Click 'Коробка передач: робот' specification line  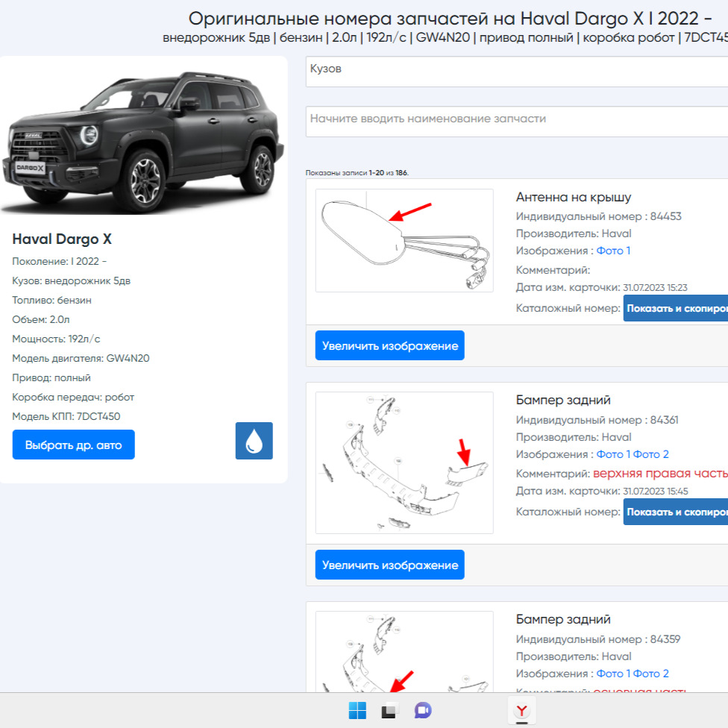(x=73, y=398)
